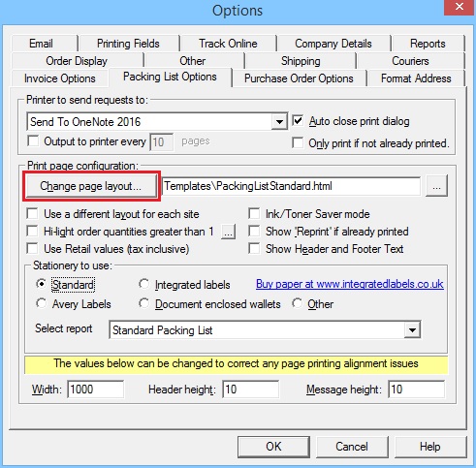The image size is (476, 468).
Task: Expand the printer selection dropdown
Action: point(279,122)
